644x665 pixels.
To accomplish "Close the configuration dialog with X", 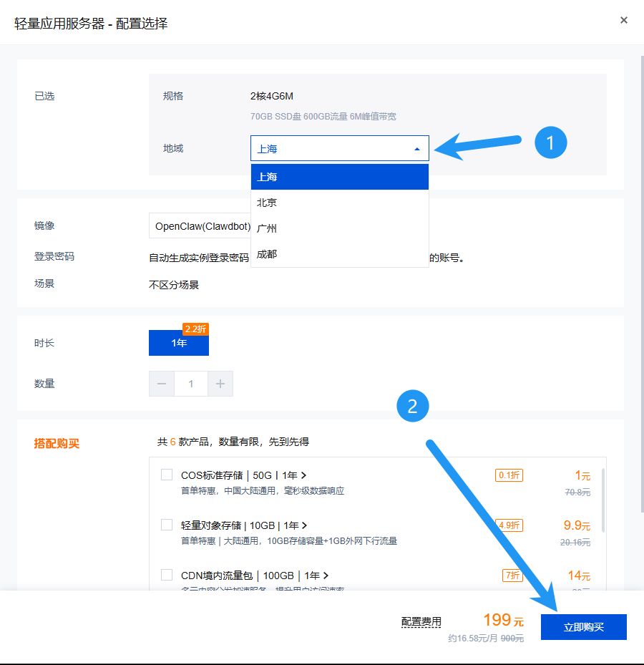I will pos(623,20).
